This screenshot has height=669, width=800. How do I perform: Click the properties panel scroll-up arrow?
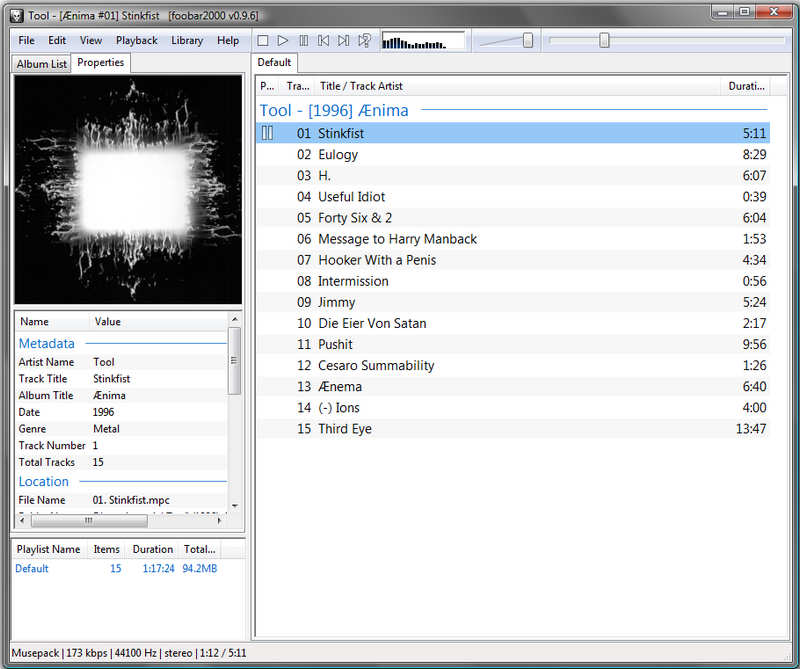tap(235, 319)
